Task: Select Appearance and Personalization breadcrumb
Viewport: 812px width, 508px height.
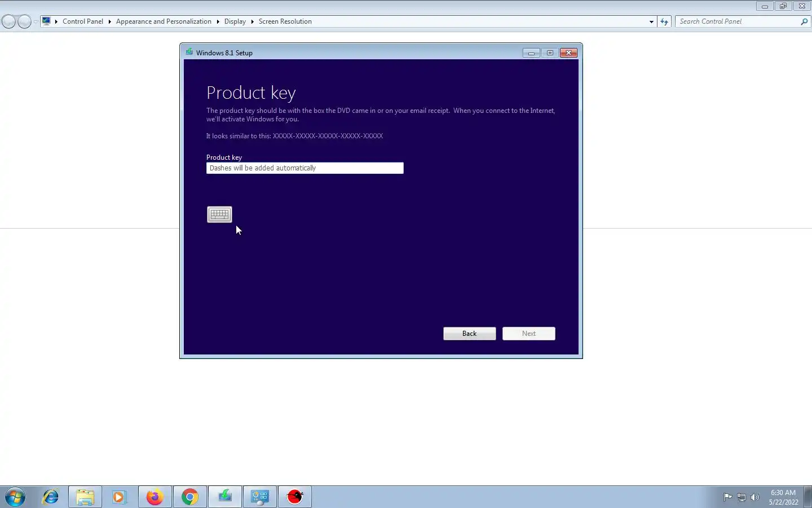Action: [164, 21]
